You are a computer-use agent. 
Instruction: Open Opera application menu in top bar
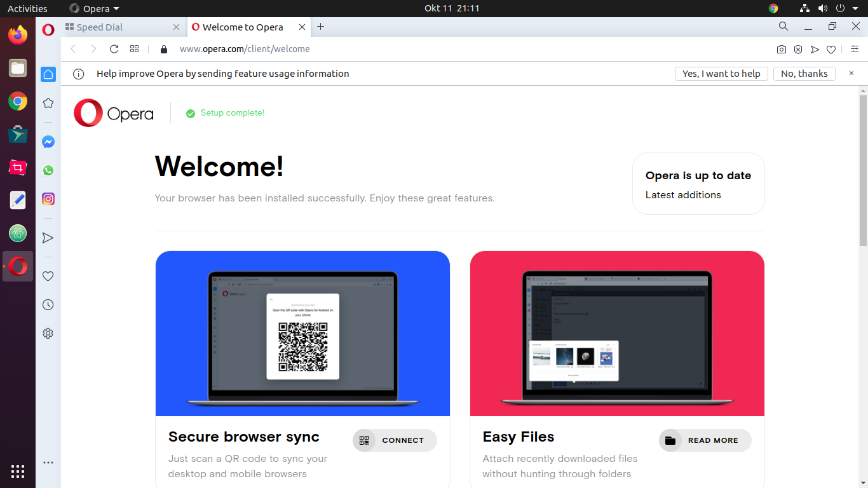[94, 8]
